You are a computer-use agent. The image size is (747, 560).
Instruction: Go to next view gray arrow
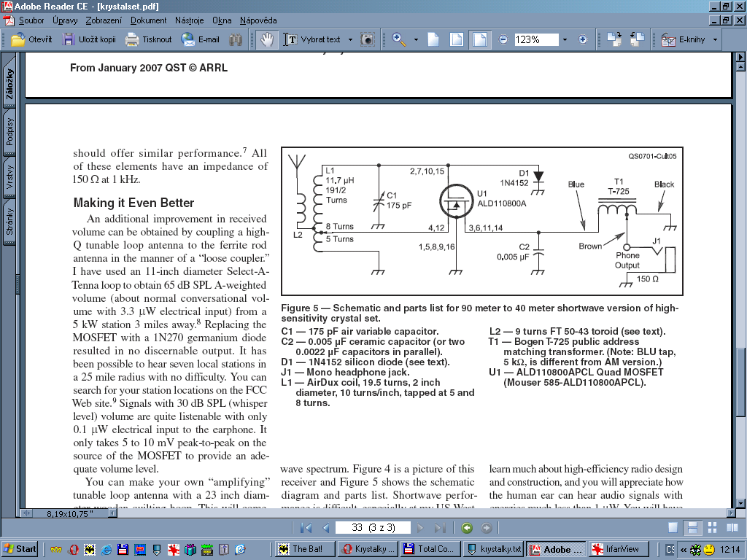point(486,528)
